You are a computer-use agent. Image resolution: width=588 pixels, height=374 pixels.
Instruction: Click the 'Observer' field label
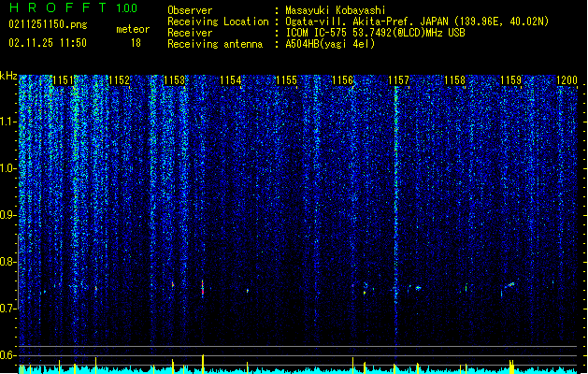[x=190, y=10]
